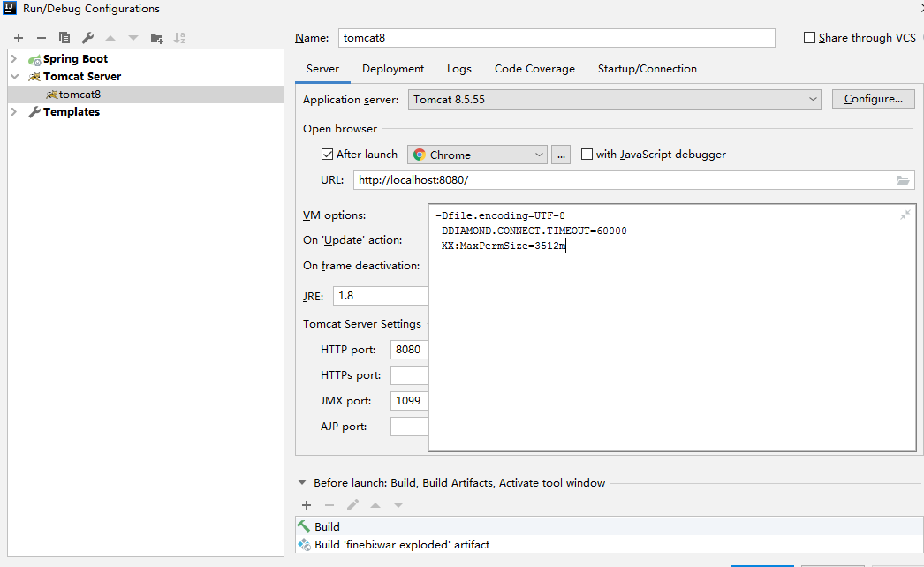Collapse the Before launch section
This screenshot has height=567, width=924.
click(x=304, y=482)
